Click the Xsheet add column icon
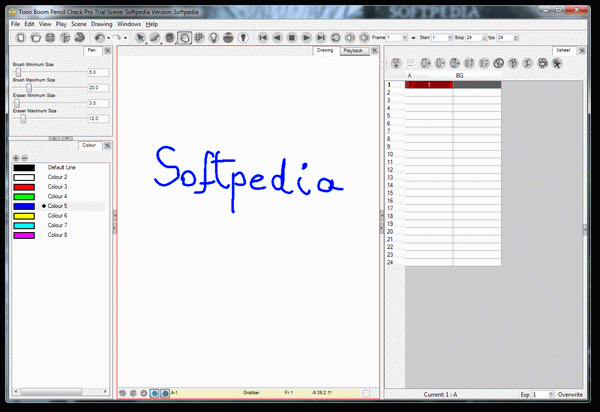The width and height of the screenshot is (600, 412). (x=426, y=63)
